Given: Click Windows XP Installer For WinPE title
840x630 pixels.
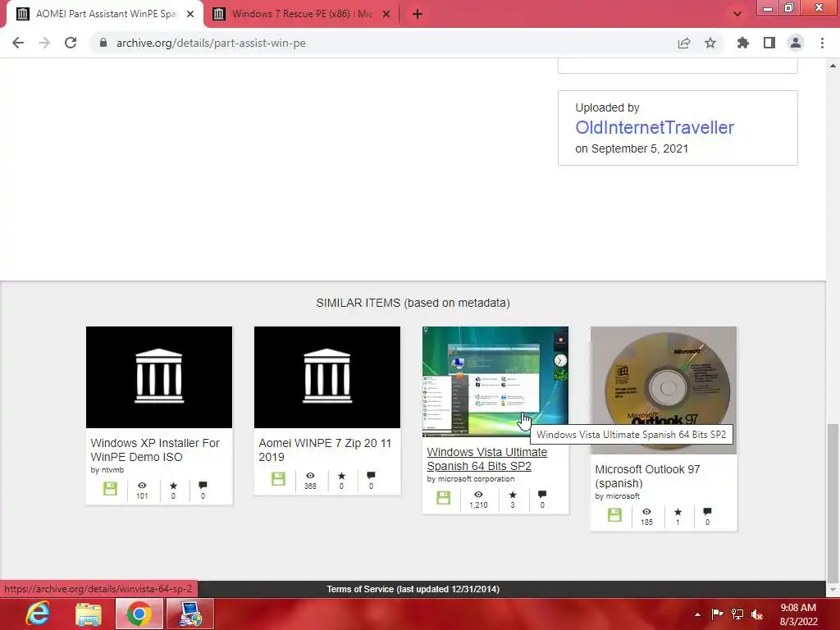Looking at the screenshot, I should pos(155,450).
